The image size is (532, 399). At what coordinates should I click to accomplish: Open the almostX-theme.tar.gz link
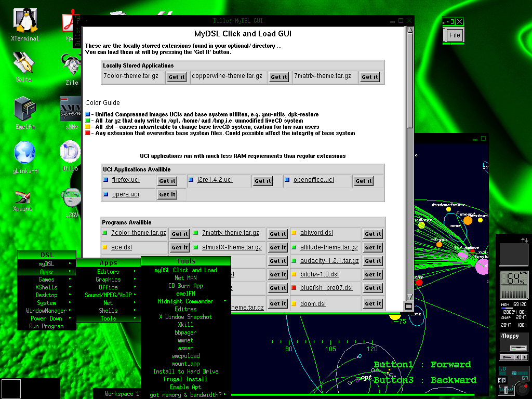[232, 247]
